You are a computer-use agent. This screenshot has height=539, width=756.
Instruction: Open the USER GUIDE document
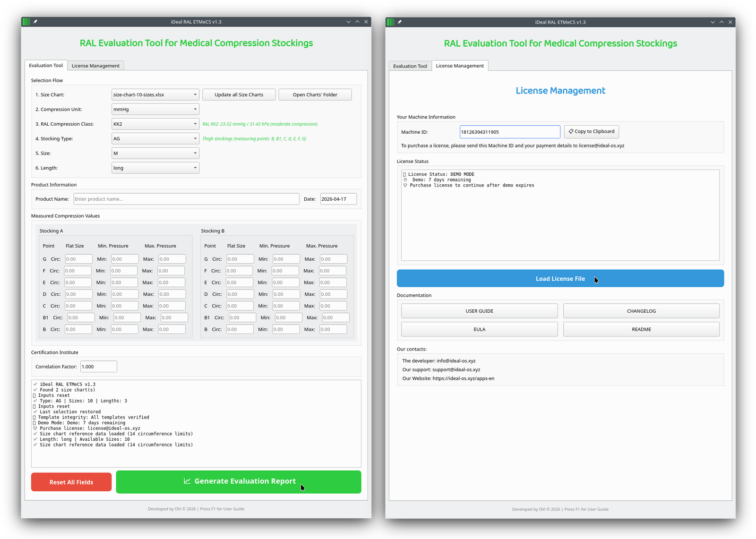click(480, 311)
